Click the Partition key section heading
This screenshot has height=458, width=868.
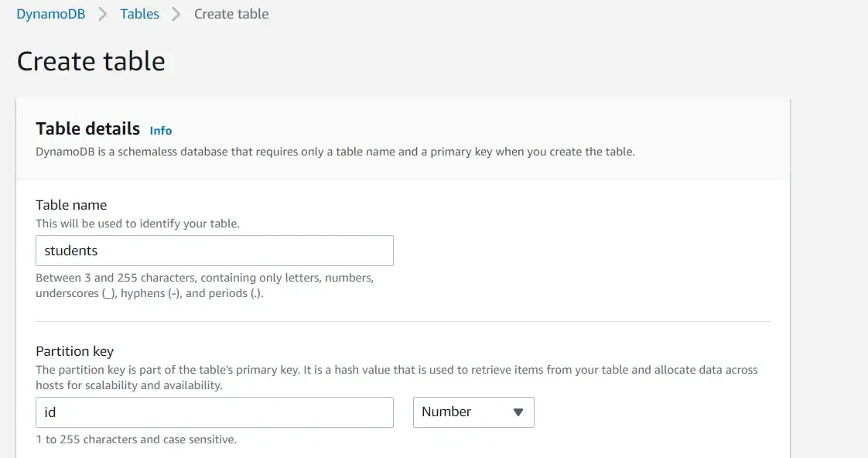click(x=74, y=350)
